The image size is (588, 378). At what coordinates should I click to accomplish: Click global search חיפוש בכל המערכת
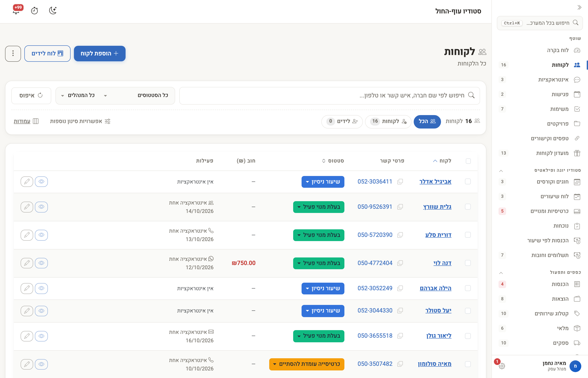tap(540, 23)
